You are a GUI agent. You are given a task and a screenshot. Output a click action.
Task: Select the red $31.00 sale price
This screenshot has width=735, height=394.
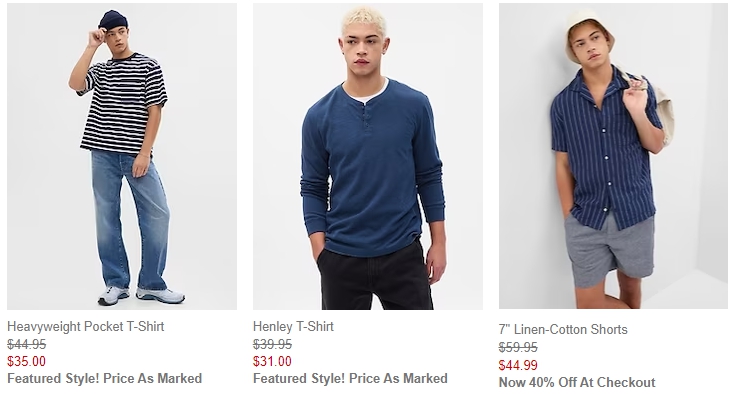pos(272,361)
